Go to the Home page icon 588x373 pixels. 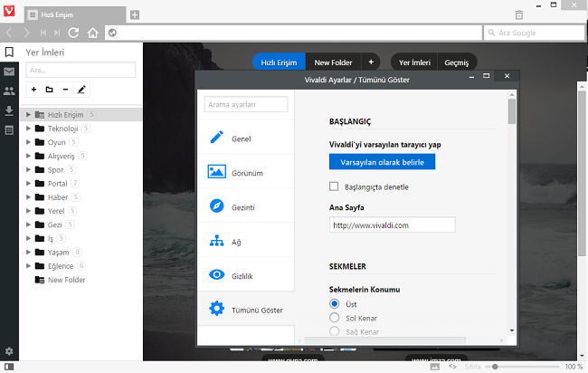[x=92, y=33]
